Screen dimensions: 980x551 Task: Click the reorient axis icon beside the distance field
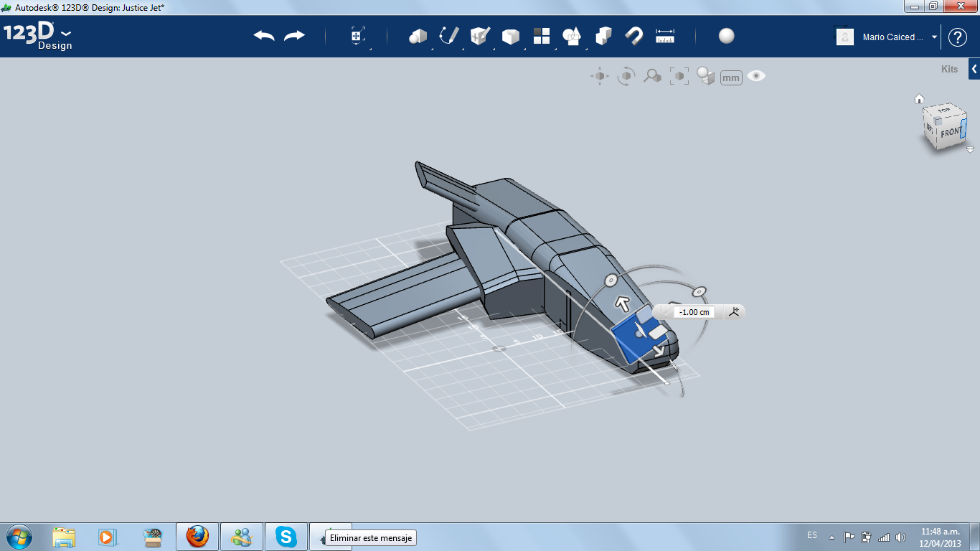[x=734, y=311]
